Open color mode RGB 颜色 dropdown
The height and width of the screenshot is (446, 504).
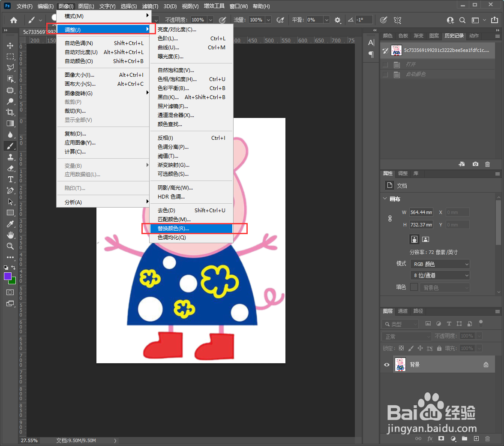440,264
